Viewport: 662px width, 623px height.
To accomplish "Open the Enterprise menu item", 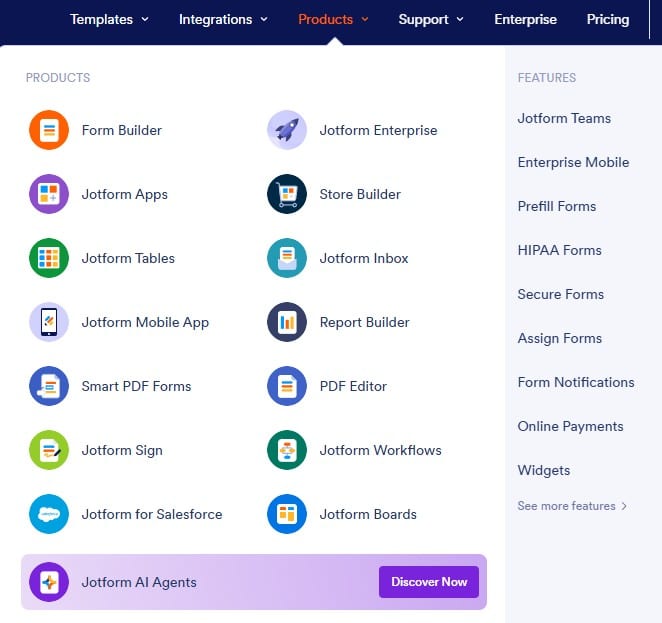I will (525, 19).
